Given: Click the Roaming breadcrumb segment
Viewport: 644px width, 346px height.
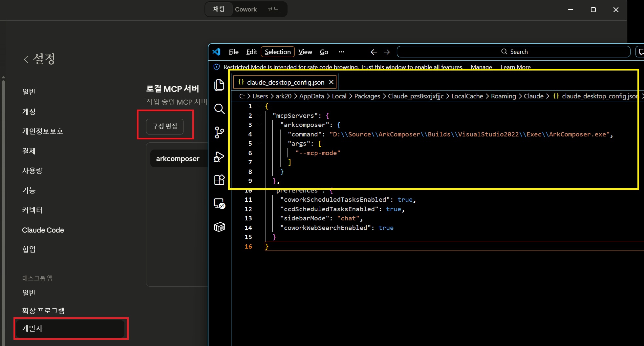Looking at the screenshot, I should tap(503, 96).
